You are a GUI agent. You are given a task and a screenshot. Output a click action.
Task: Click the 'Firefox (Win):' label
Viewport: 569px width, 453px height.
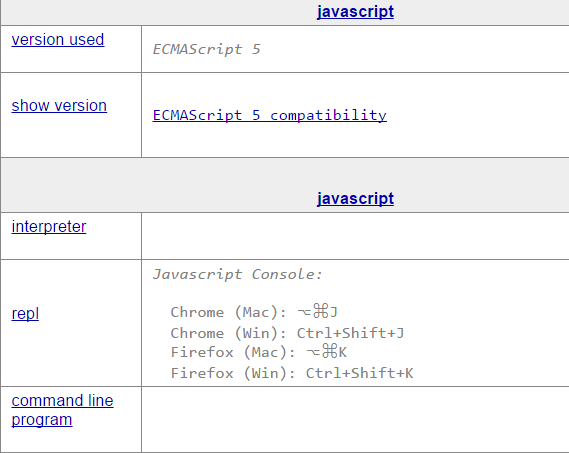[x=233, y=373]
